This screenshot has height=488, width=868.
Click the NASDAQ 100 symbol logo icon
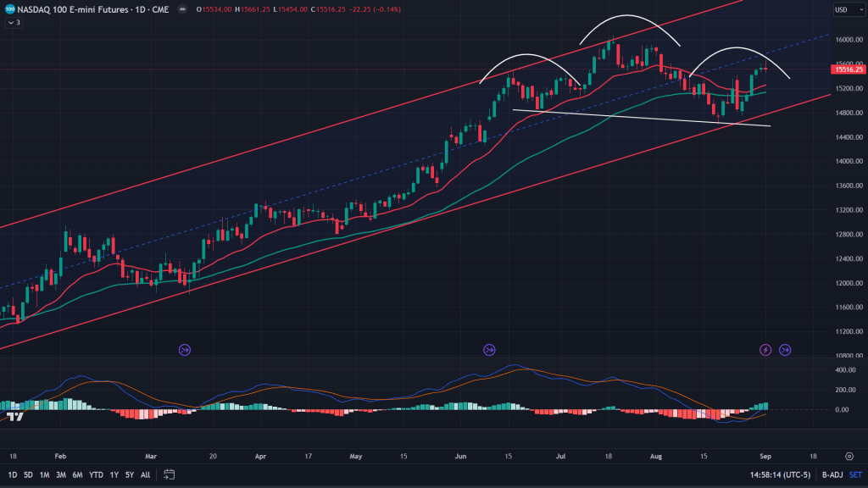click(8, 9)
